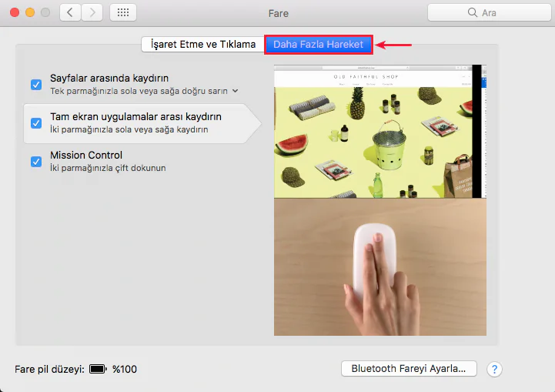Image resolution: width=555 pixels, height=392 pixels.
Task: Click the battery level icon
Action: click(x=98, y=369)
